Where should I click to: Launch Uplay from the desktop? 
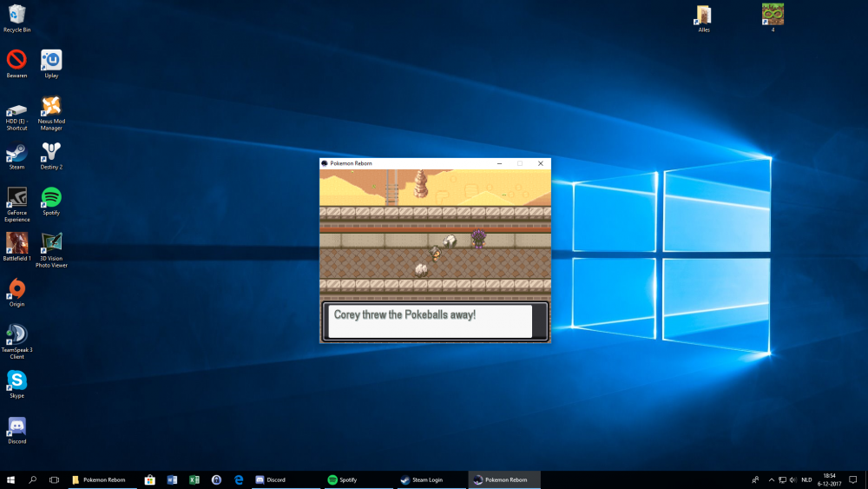coord(51,61)
